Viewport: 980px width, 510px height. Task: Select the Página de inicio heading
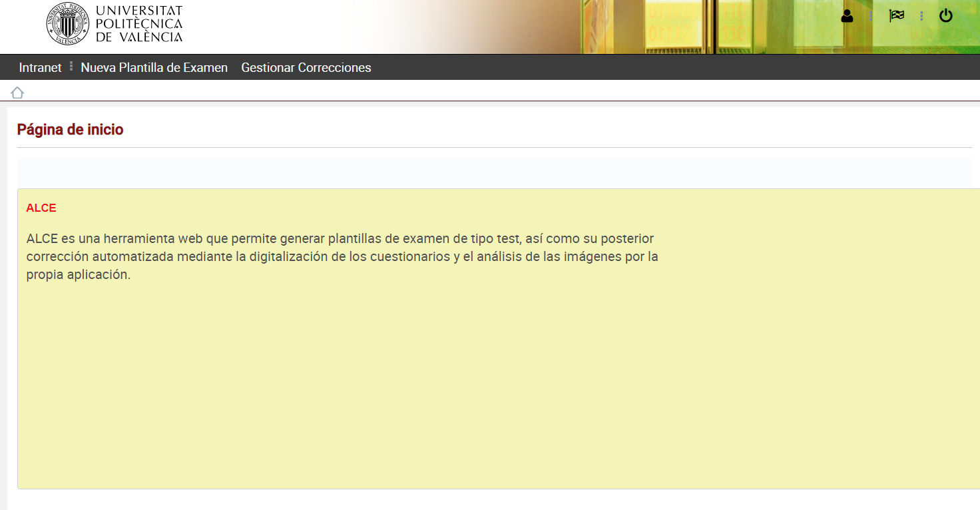(x=71, y=130)
